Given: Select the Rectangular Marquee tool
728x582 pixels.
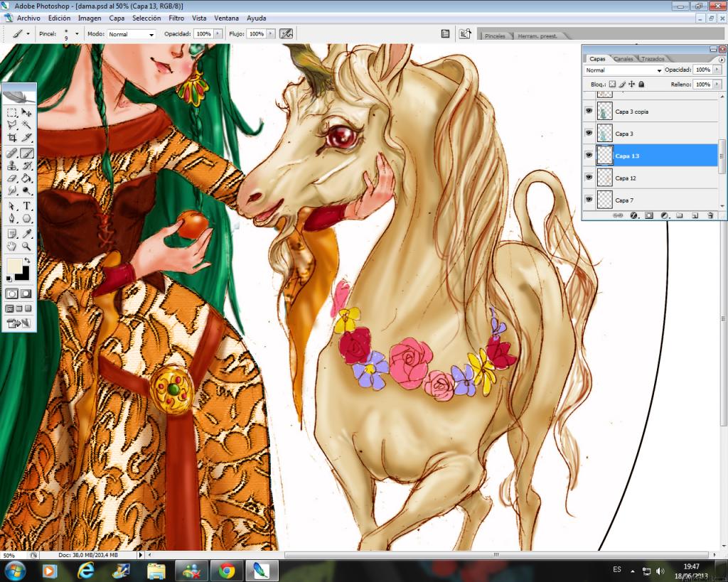Looking at the screenshot, I should pos(11,113).
